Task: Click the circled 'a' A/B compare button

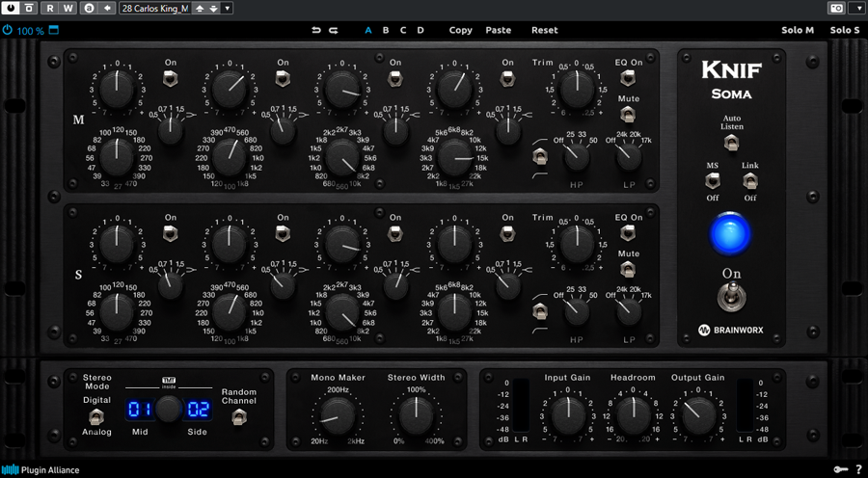Action: click(x=89, y=9)
